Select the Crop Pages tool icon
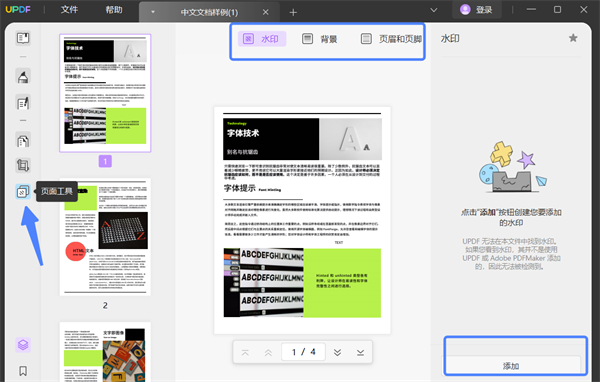Viewport: 600px width, 382px height. tap(23, 165)
